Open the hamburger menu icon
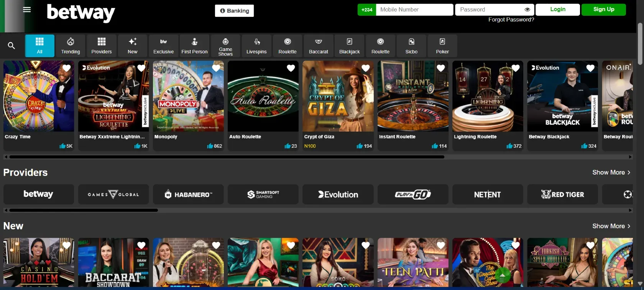 pyautogui.click(x=27, y=10)
